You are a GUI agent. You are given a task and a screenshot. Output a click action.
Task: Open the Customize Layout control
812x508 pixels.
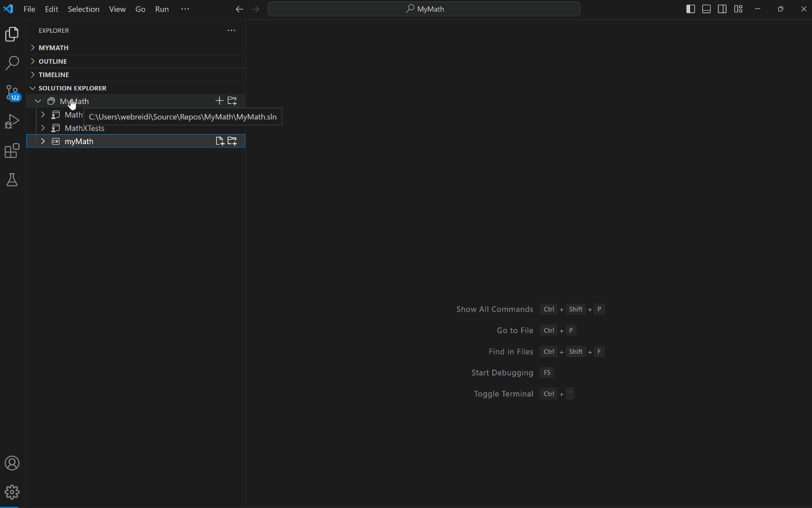(738, 9)
